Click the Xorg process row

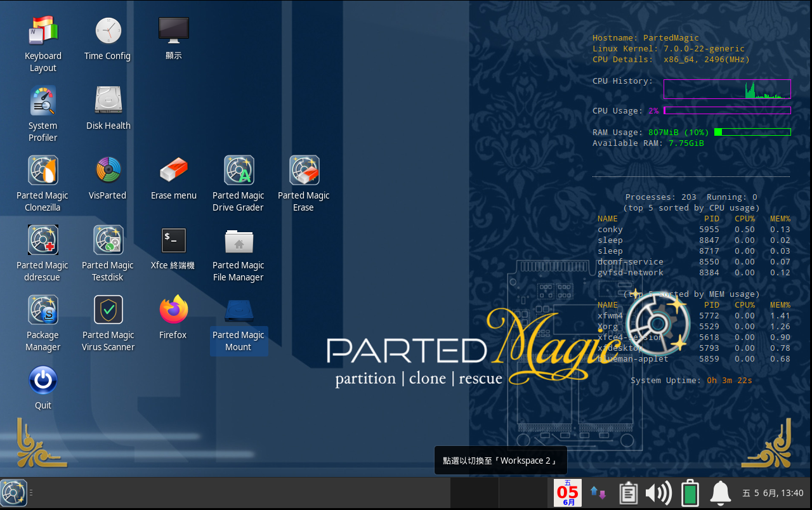click(694, 326)
